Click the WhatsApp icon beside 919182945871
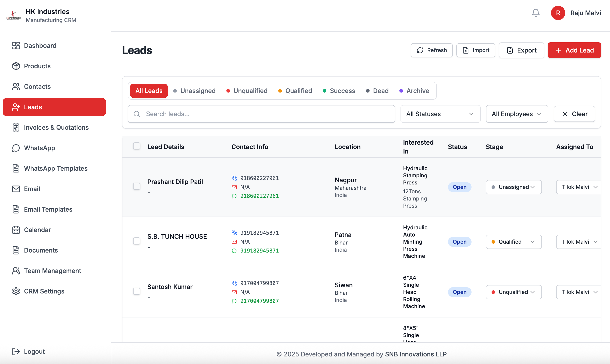 (234, 251)
